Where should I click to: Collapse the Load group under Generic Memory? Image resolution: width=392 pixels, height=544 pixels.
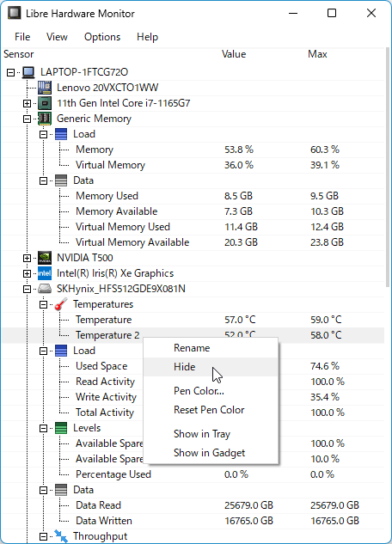pyautogui.click(x=43, y=134)
